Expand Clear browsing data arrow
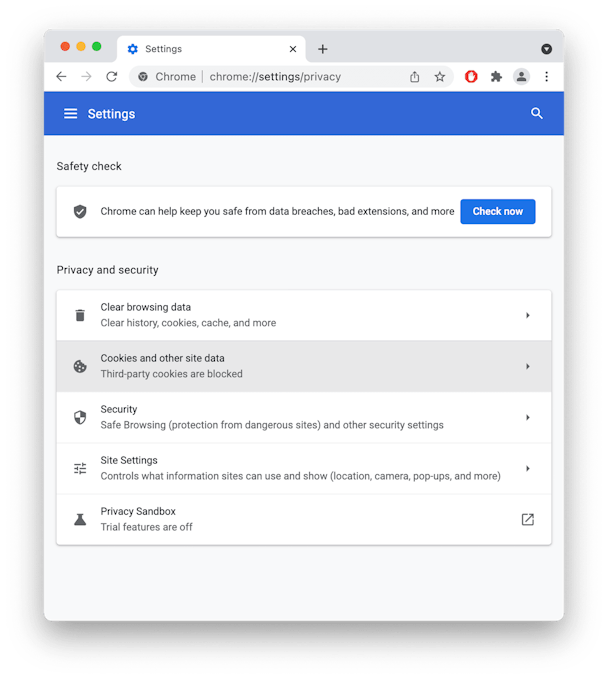 [527, 315]
